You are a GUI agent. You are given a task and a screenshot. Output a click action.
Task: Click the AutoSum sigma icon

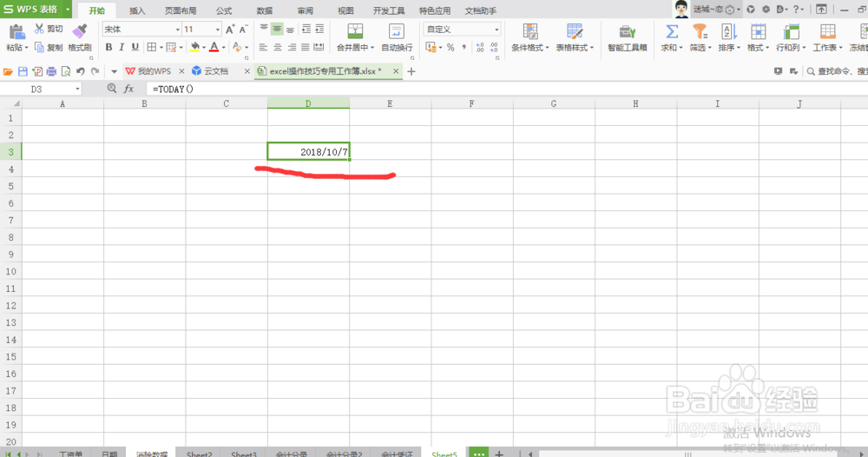672,32
